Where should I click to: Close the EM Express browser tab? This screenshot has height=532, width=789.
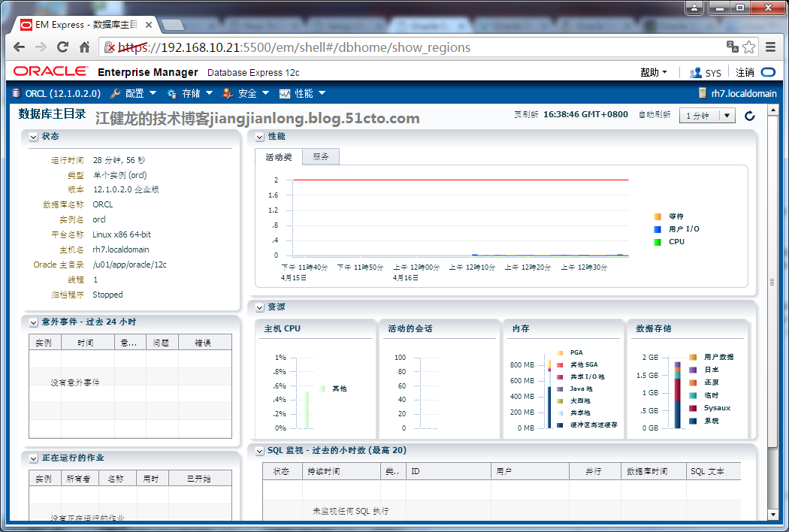click(149, 25)
